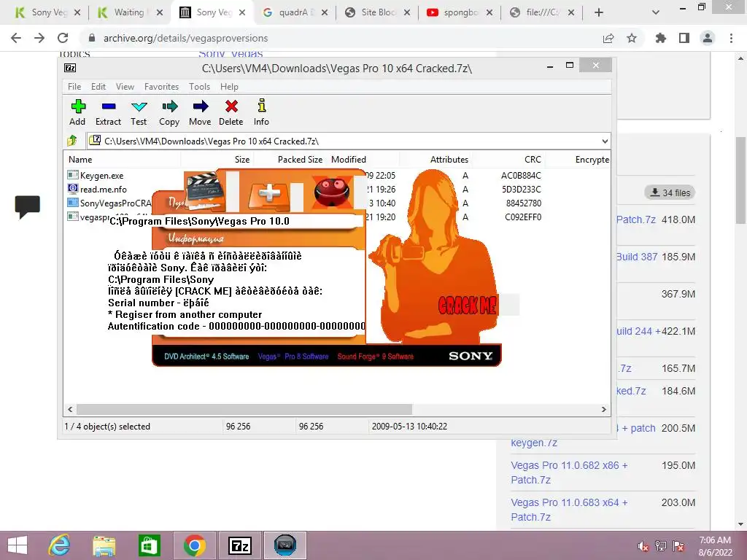Close the Site Blocked tab
The image size is (747, 560).
tap(407, 13)
